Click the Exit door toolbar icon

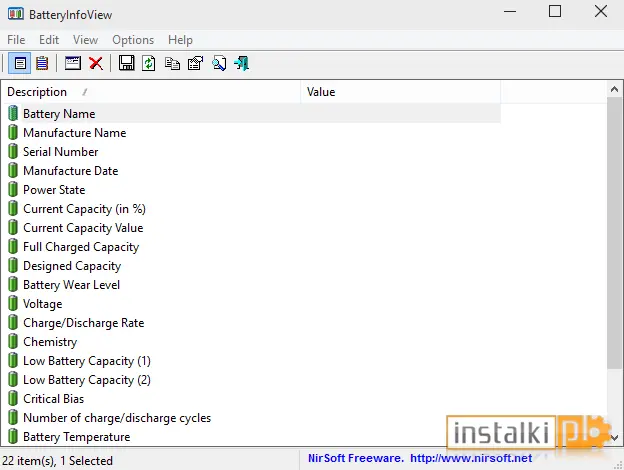pos(242,63)
